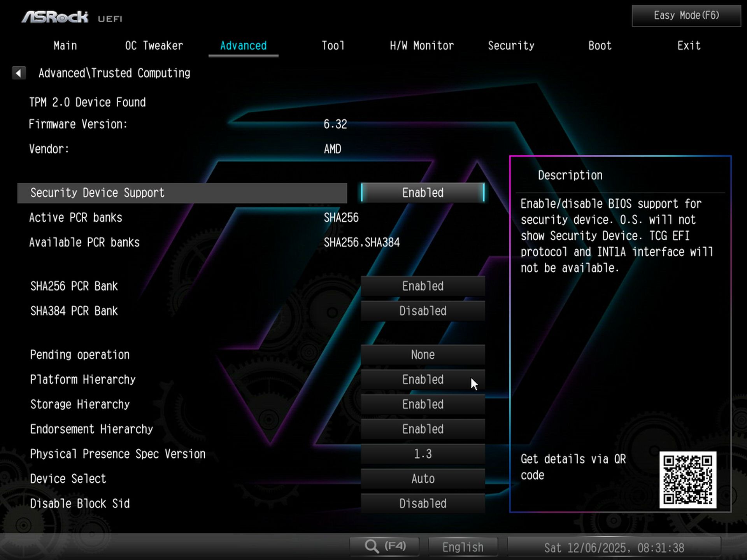This screenshot has width=747, height=560.
Task: Open Physical Presence Spec Version 1.3 dropdown
Action: [423, 454]
